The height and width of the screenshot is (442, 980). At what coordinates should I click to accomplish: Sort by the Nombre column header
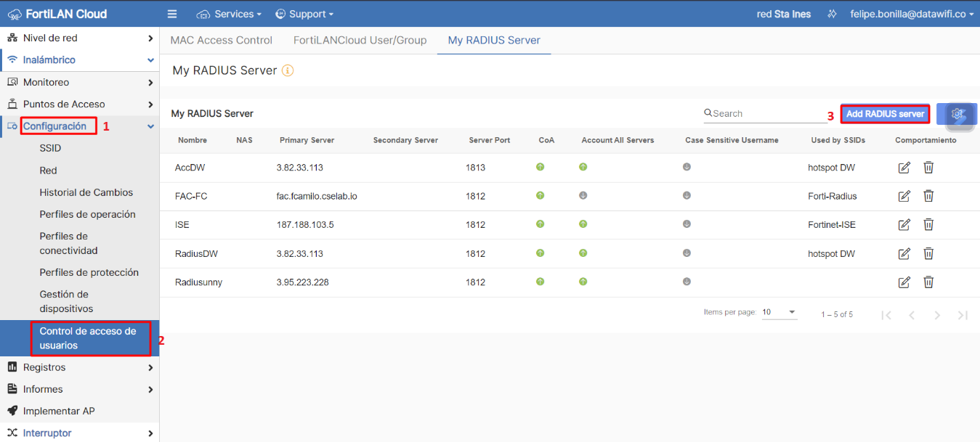tap(193, 140)
